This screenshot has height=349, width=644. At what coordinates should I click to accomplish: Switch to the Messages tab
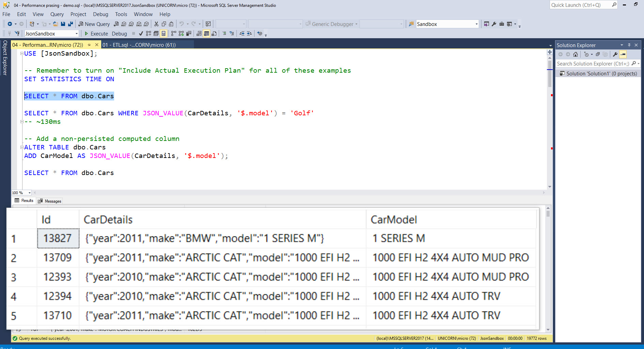click(x=50, y=201)
